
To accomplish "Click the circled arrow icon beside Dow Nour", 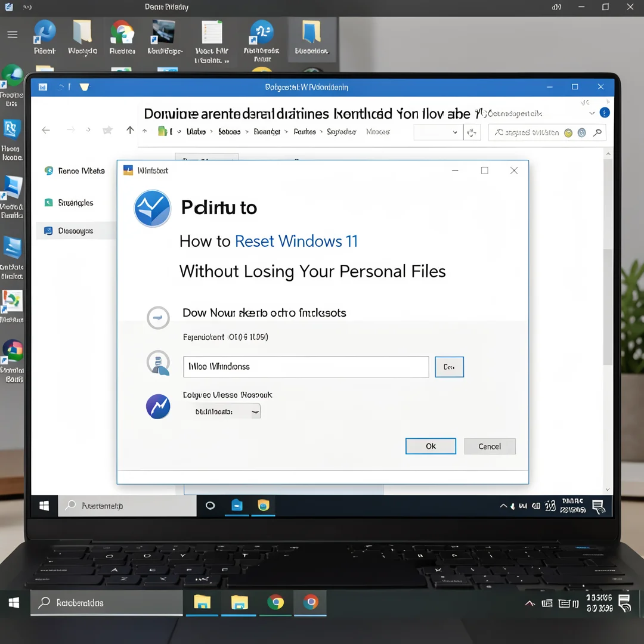I will coord(158,317).
